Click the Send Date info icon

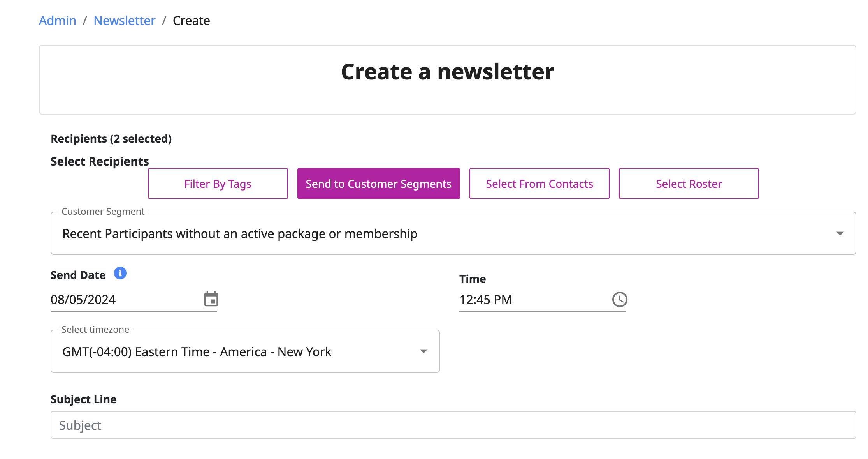point(120,273)
